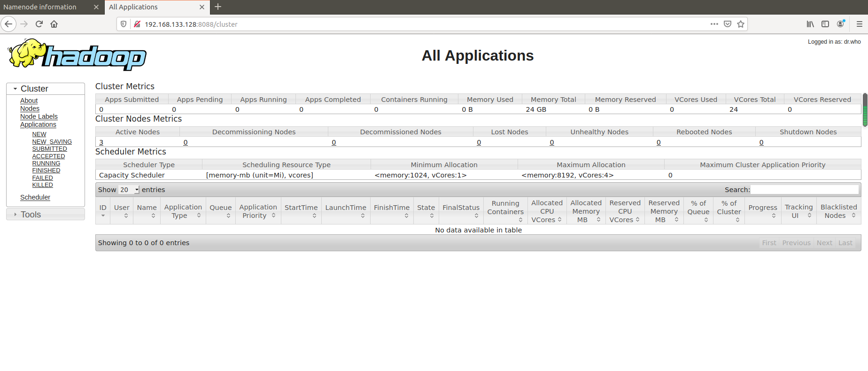The width and height of the screenshot is (868, 371).
Task: Close the All Applications tab
Action: 202,7
